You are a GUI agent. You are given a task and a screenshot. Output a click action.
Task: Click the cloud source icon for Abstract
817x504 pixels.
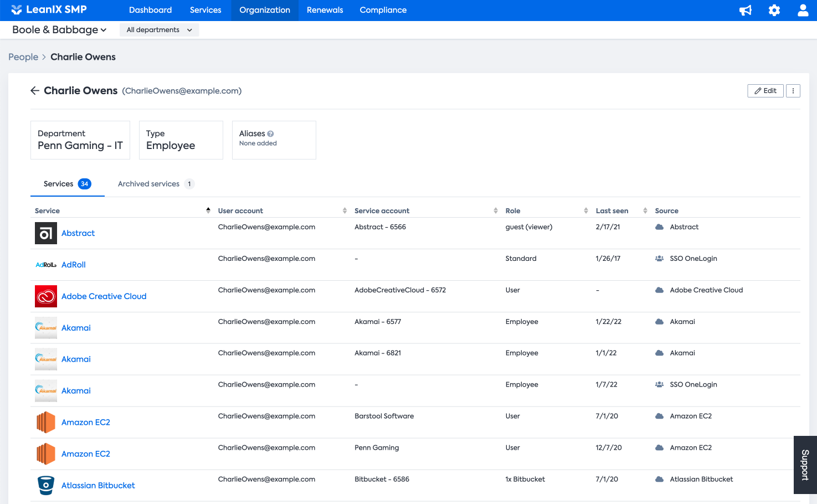click(659, 227)
